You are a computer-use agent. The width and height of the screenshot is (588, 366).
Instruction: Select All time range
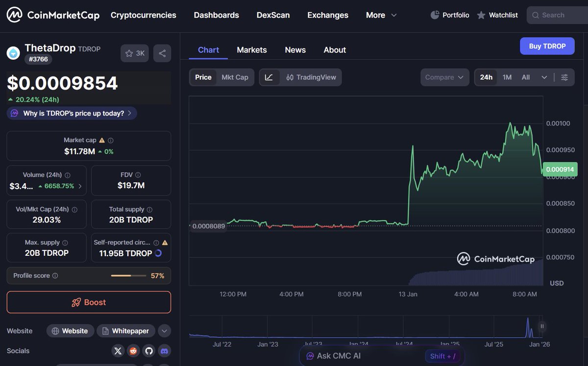[x=526, y=77]
